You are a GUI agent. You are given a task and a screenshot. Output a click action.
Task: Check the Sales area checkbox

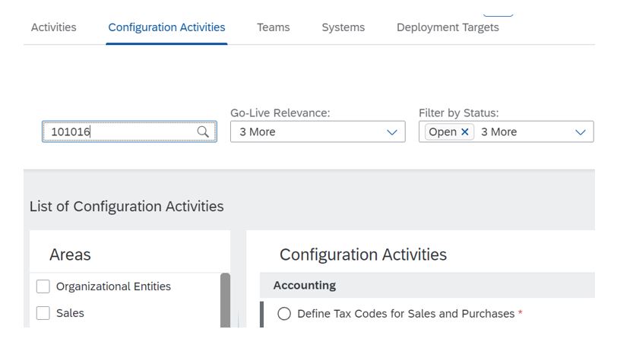pos(43,313)
